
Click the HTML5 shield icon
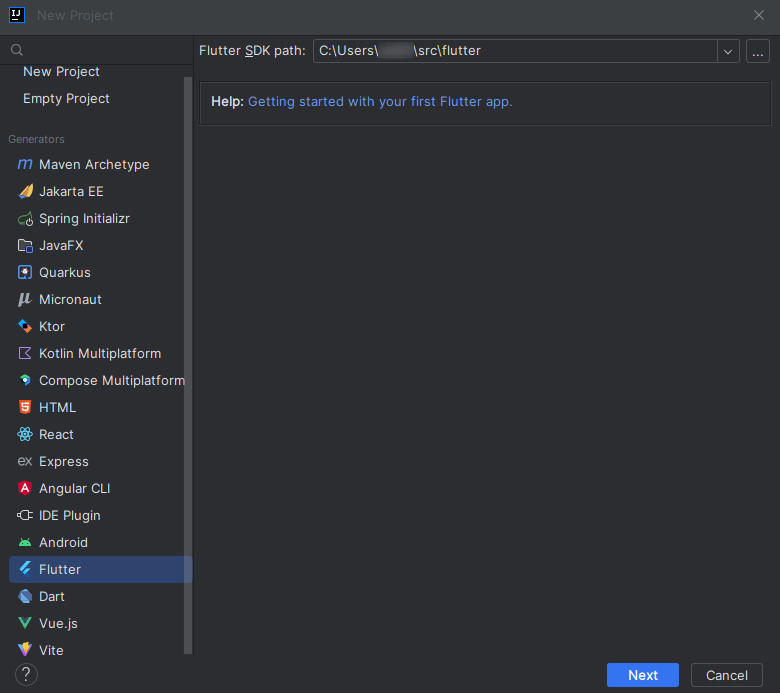tap(25, 407)
